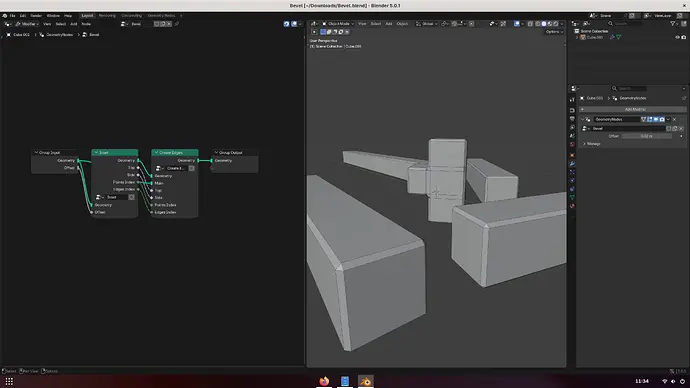The height and width of the screenshot is (388, 690).
Task: Toggle node editor overlays icon
Action: (294, 24)
